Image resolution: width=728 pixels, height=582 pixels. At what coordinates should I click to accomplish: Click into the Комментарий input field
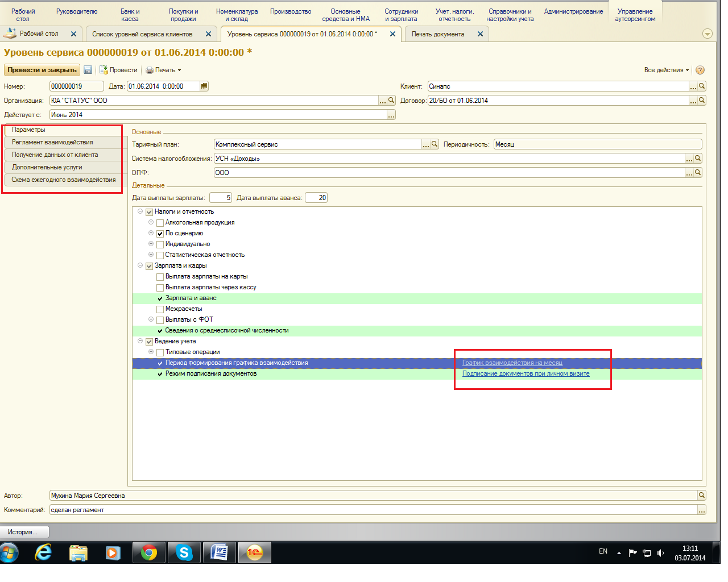pyautogui.click(x=374, y=510)
